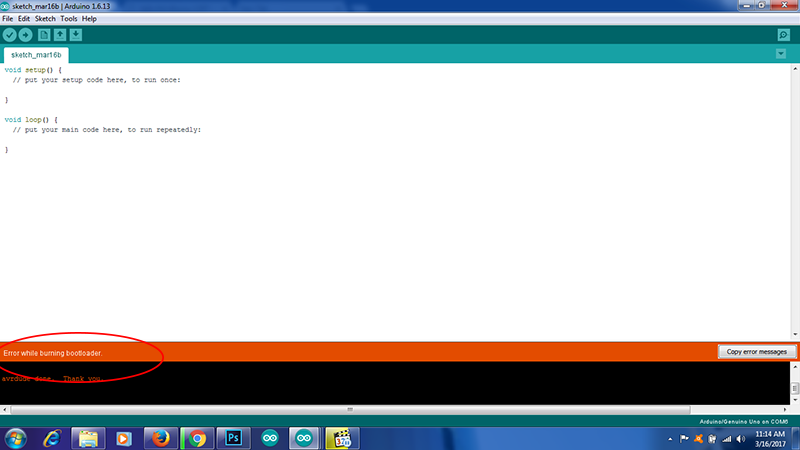800x450 pixels.
Task: Open Windows Explorer folder taskbar icon
Action: [88, 439]
